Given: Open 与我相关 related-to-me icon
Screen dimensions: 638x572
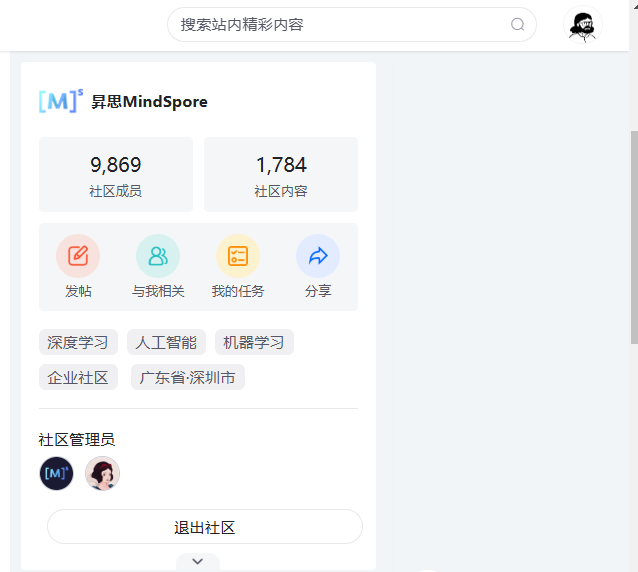Looking at the screenshot, I should coord(158,256).
